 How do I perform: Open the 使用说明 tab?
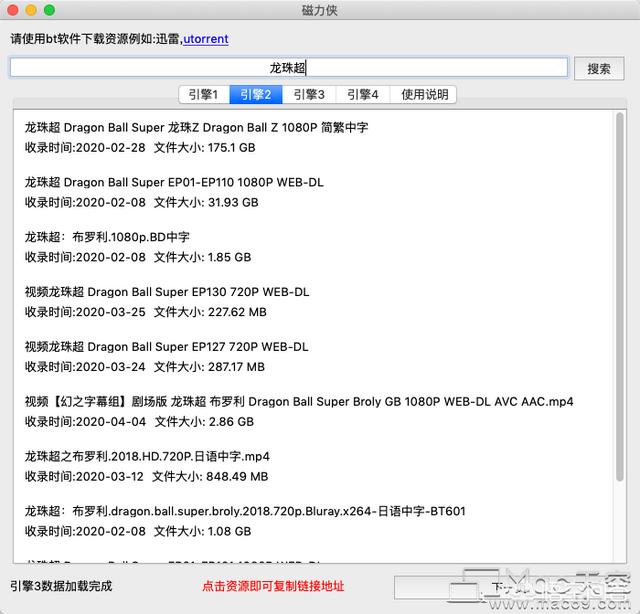(x=424, y=95)
